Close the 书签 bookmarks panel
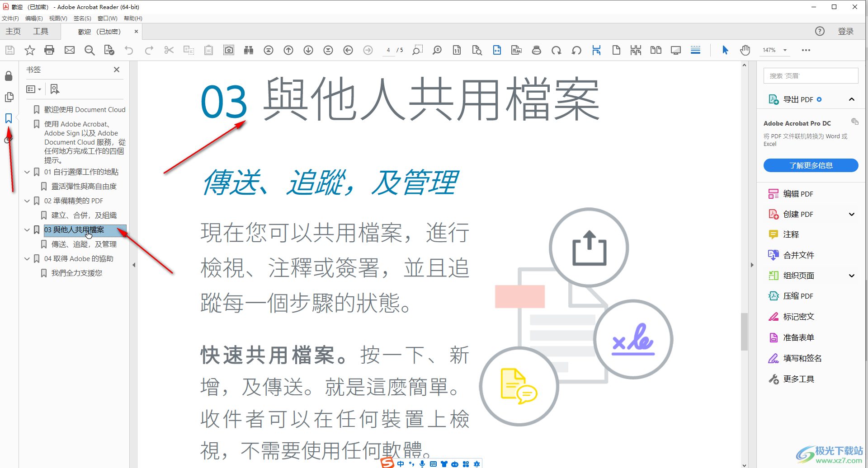Viewport: 868px width, 468px height. point(117,70)
